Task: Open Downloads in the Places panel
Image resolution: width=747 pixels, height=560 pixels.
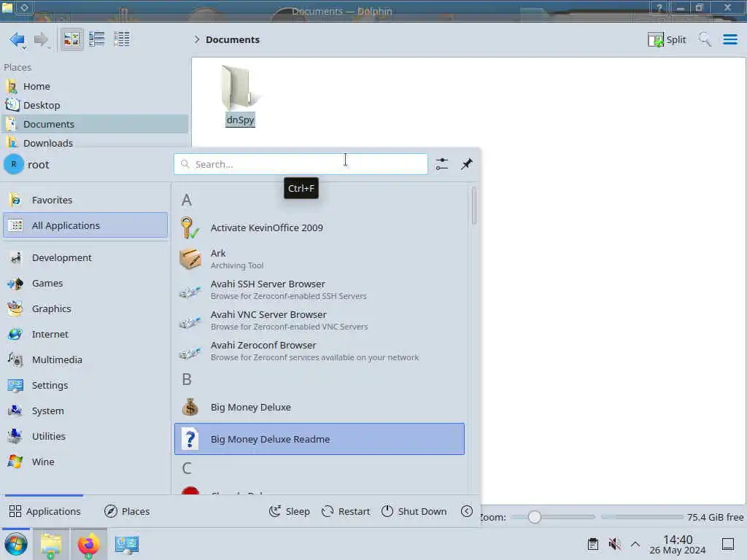Action: (x=94, y=142)
